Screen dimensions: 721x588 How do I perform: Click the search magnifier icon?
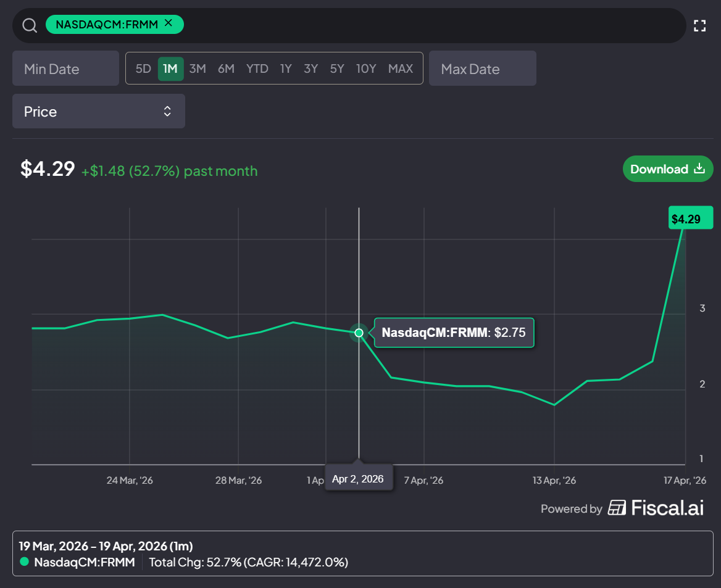pos(30,25)
